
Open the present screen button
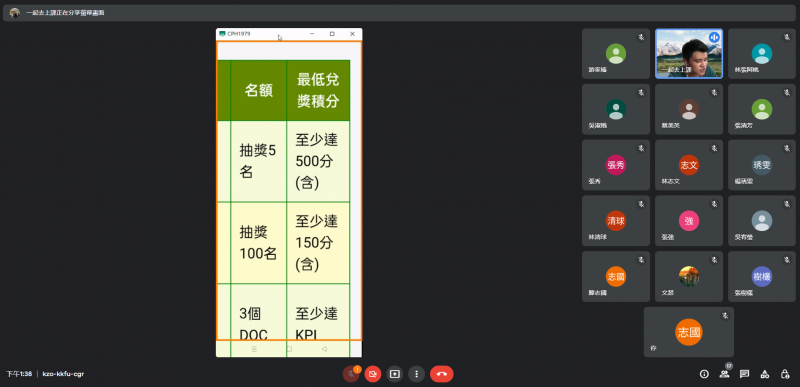coord(394,374)
